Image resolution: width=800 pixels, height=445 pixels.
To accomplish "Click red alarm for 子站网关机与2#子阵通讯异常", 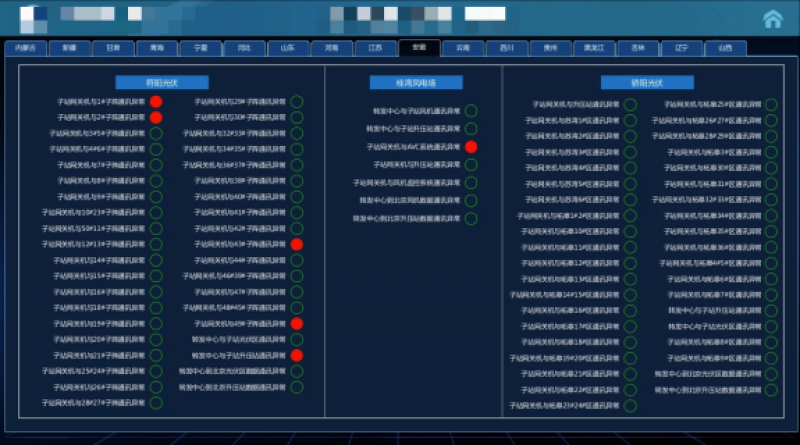I will coord(156,117).
